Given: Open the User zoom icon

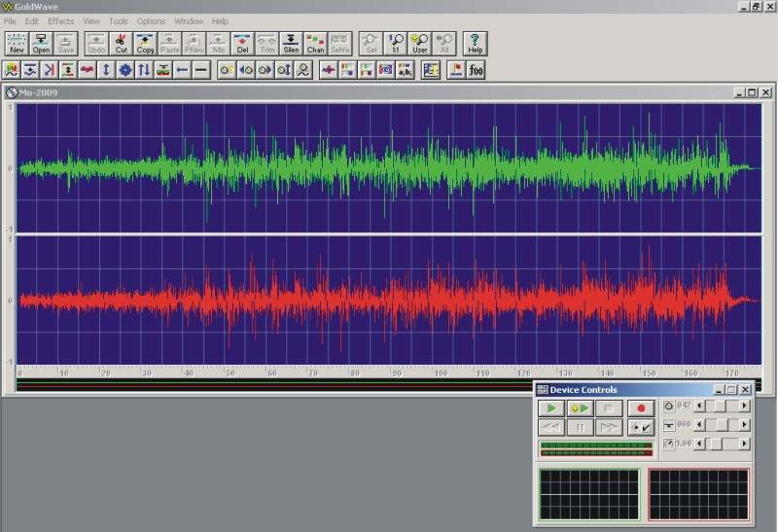Looking at the screenshot, I should (x=420, y=44).
